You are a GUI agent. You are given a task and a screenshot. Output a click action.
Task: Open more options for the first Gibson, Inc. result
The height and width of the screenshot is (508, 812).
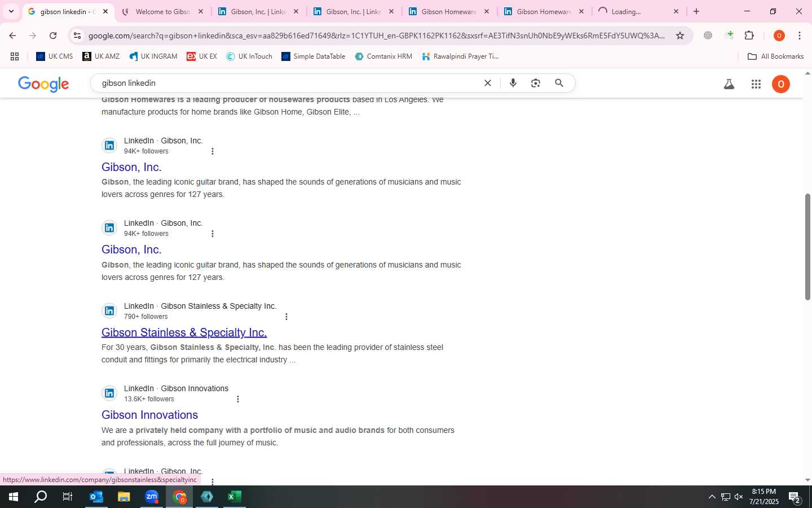213,151
